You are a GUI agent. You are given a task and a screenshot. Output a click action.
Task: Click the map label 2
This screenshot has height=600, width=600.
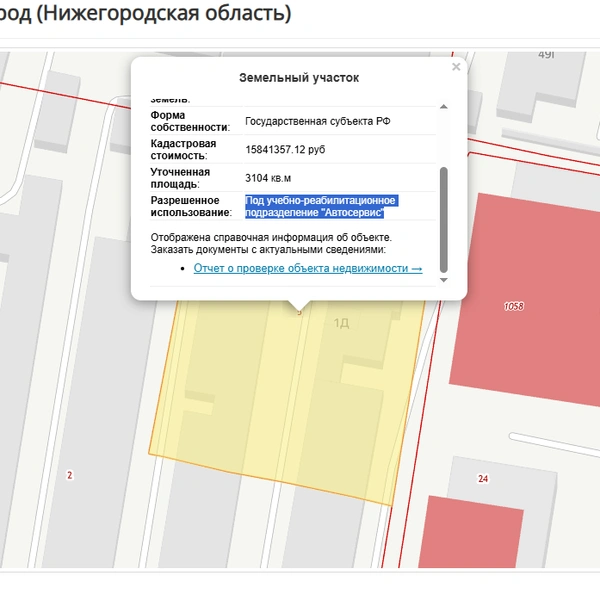(70, 475)
